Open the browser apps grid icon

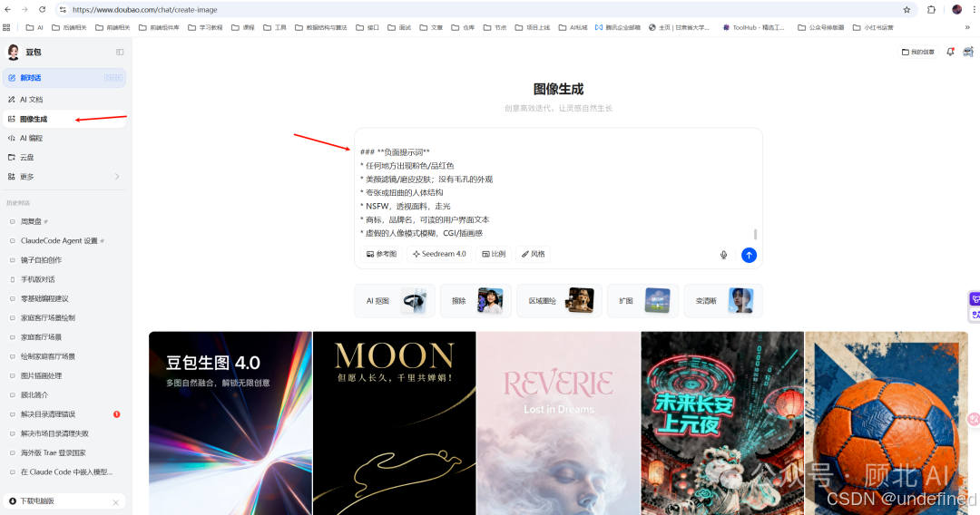point(7,27)
